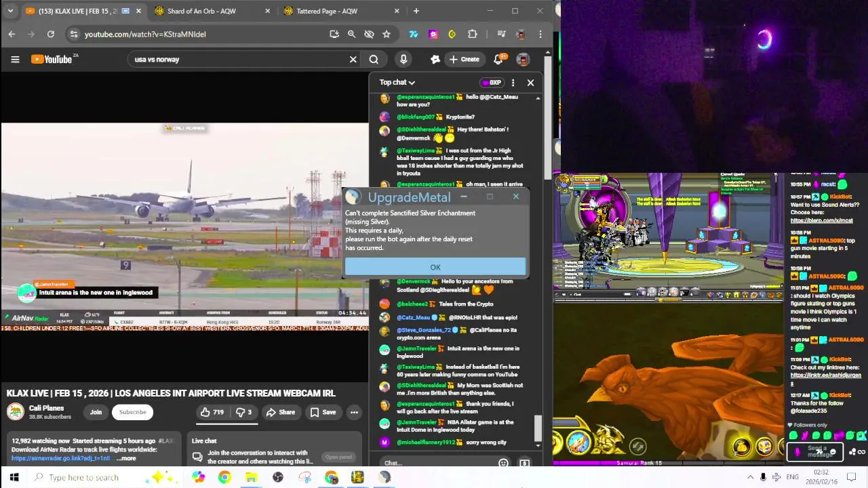
Task: Open YouTube account avatar menu
Action: pos(523,60)
